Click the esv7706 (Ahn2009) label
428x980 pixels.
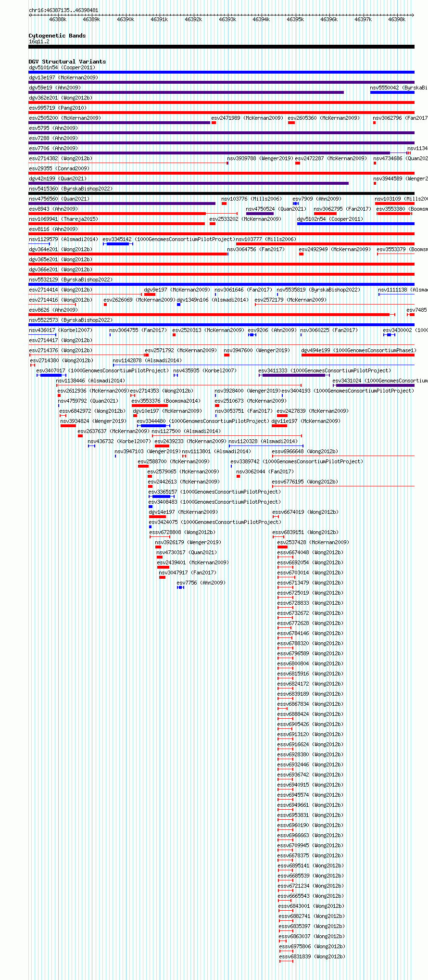(53, 149)
